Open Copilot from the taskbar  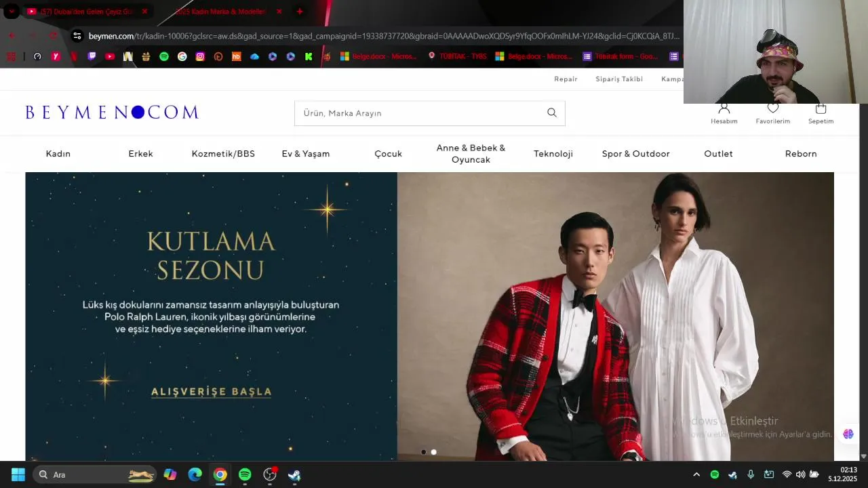[x=170, y=474]
